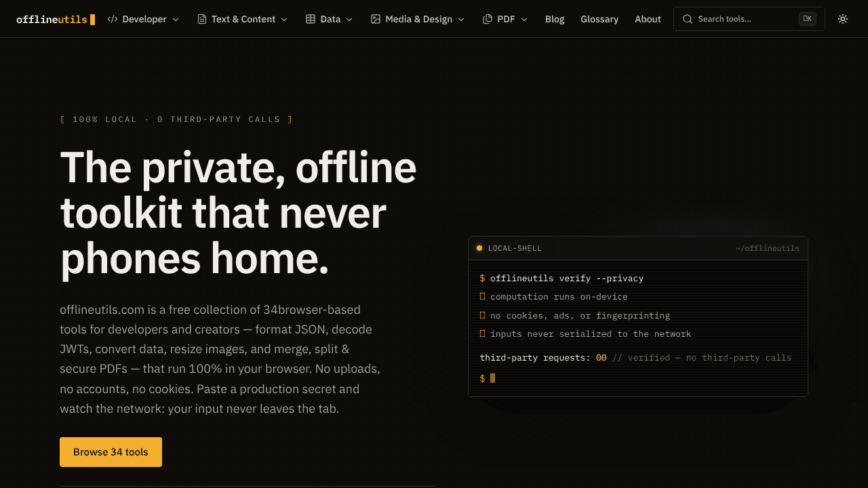Expand the Data menu chevron
The height and width of the screenshot is (488, 868).
click(x=349, y=19)
